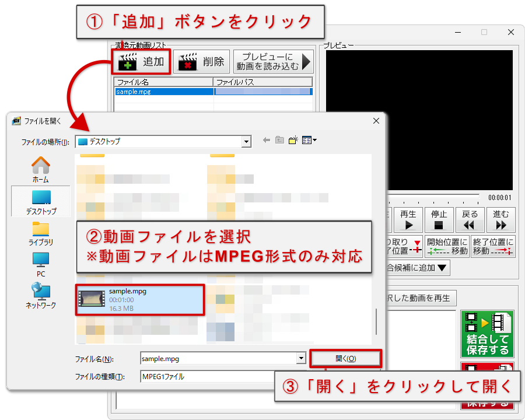Image resolution: width=525 pixels, height=420 pixels.
Task: Open the view menu icon dropdown
Action: point(309,140)
